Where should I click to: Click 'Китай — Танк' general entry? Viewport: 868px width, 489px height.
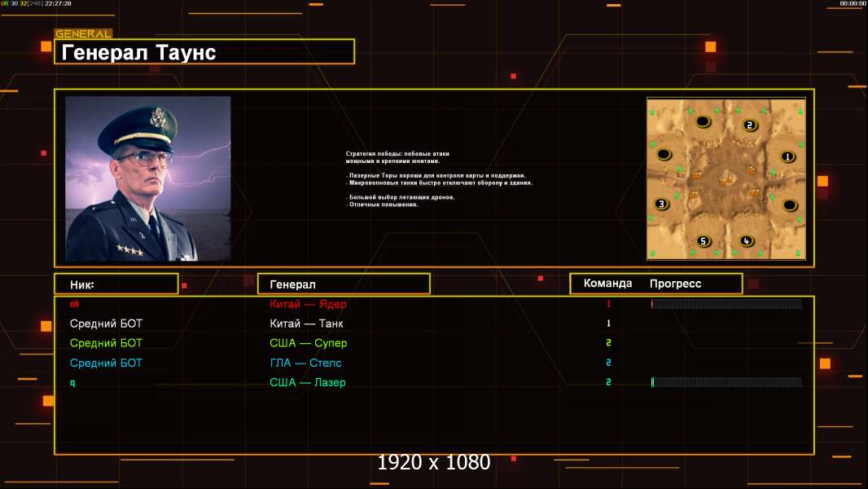tap(306, 324)
